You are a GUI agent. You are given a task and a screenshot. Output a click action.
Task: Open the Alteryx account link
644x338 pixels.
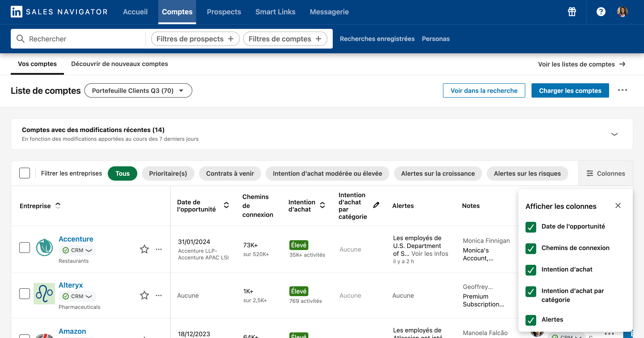tap(70, 285)
